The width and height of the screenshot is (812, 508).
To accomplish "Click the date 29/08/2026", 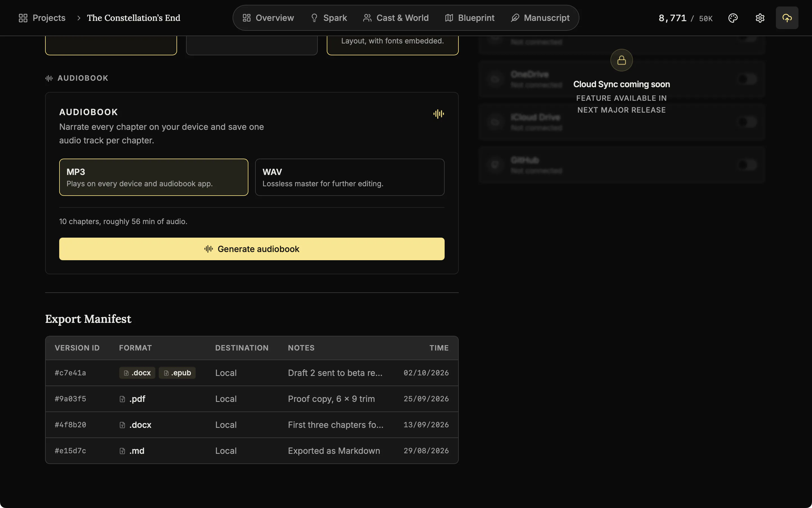I will pyautogui.click(x=426, y=451).
